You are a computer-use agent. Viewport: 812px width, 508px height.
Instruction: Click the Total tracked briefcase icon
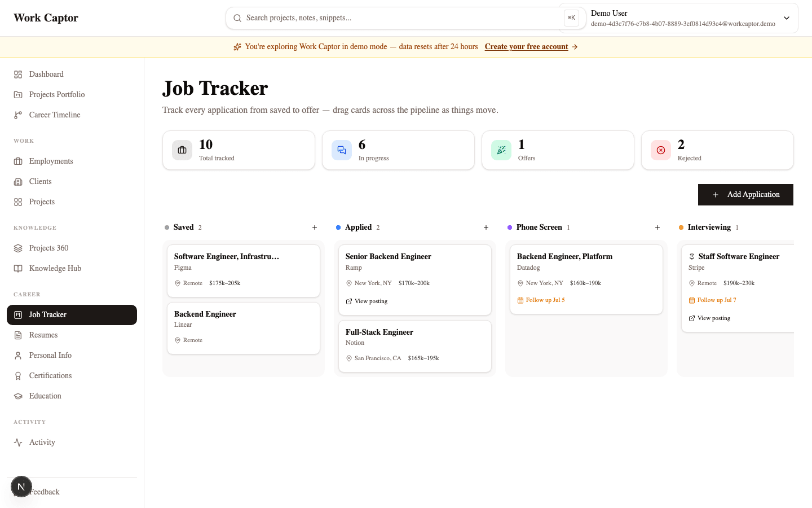pos(182,150)
